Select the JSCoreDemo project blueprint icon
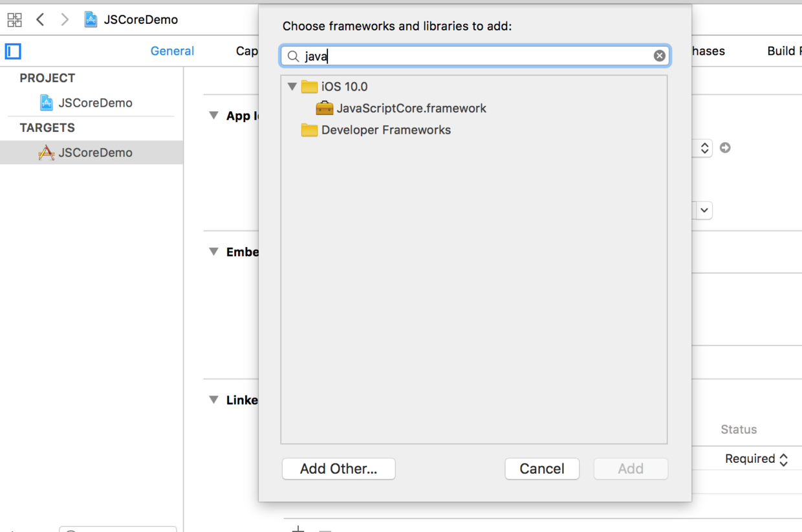The height and width of the screenshot is (532, 802). pos(47,103)
